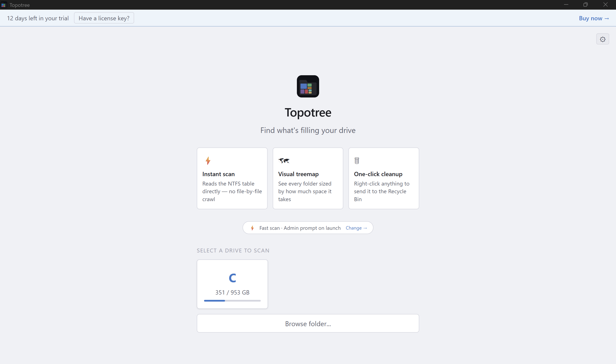Click the 12 days left in your trial text
Viewport: 616px width, 364px height.
[38, 18]
